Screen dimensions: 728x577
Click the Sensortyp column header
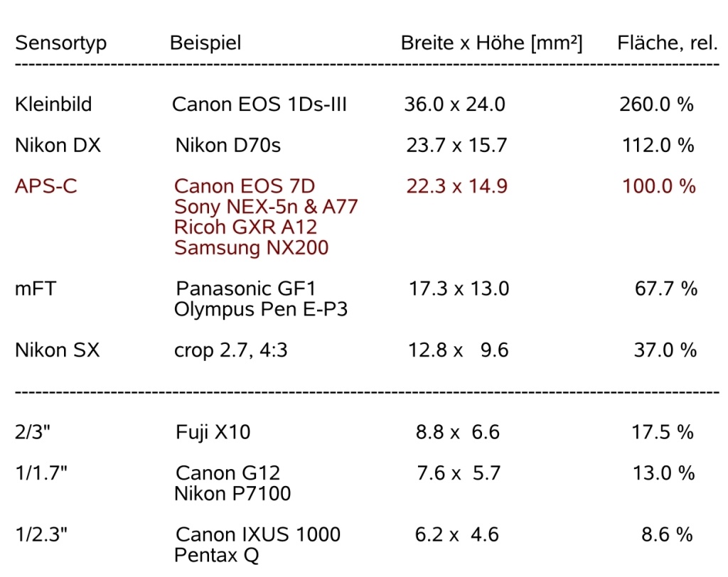click(x=60, y=43)
